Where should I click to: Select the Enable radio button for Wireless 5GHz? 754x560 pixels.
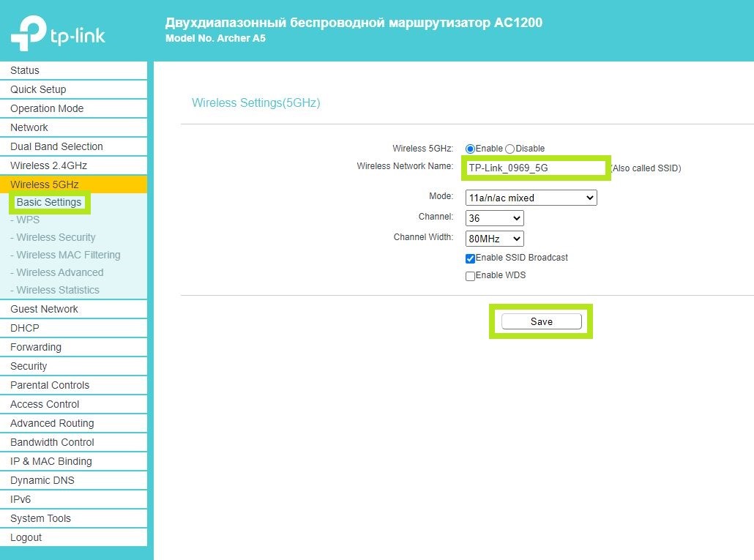(470, 149)
